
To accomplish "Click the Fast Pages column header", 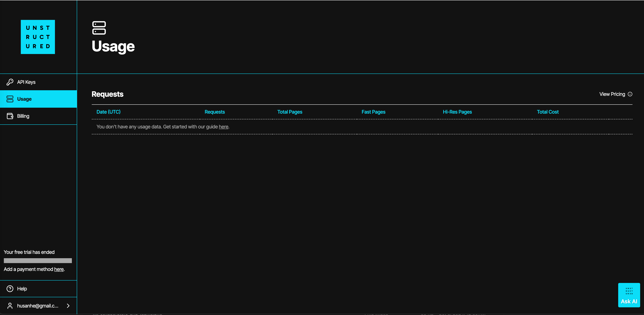I will coord(373,112).
